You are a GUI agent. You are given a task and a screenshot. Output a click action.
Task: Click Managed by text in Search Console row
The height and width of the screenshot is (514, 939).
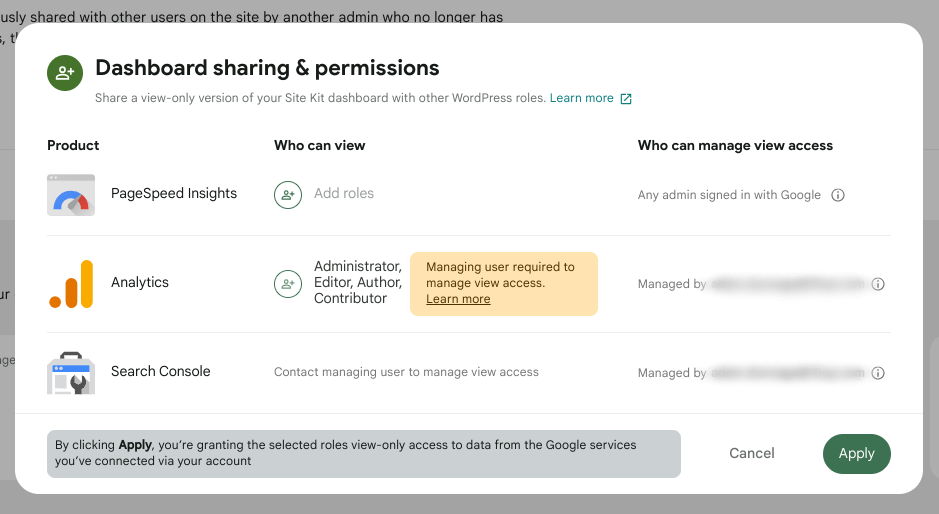(672, 373)
